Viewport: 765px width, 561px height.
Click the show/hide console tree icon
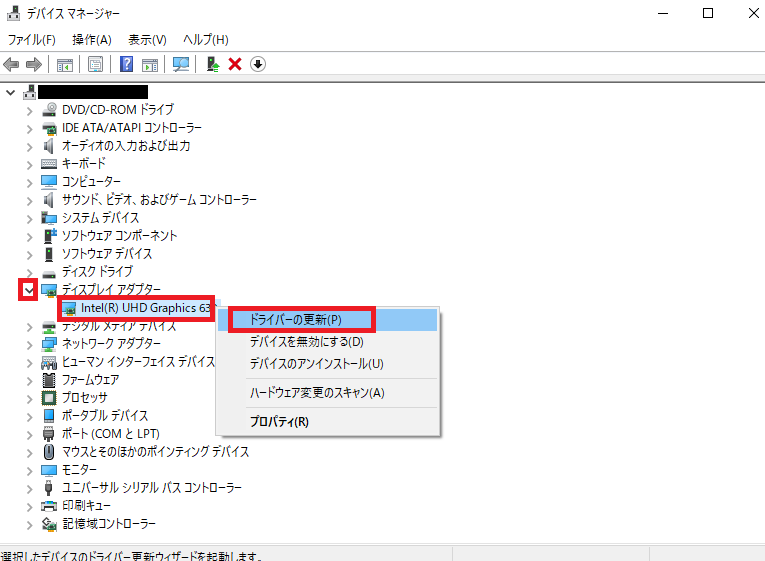click(64, 64)
